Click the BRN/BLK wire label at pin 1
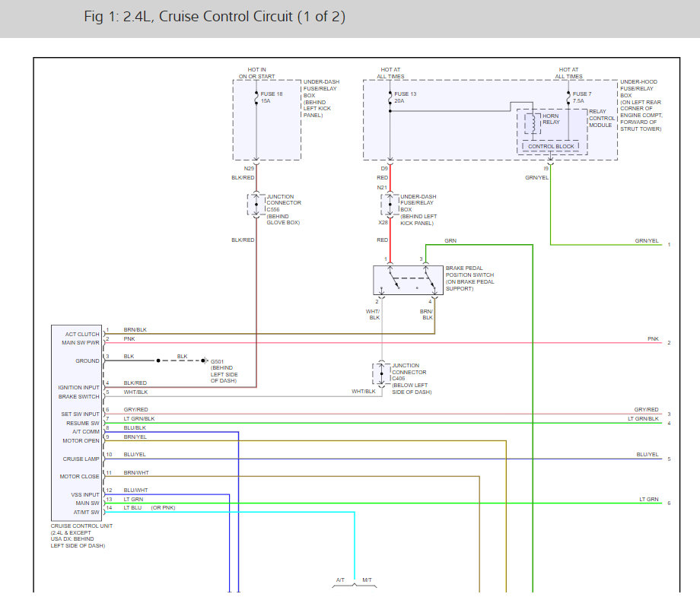This screenshot has height=613, width=700. point(135,330)
